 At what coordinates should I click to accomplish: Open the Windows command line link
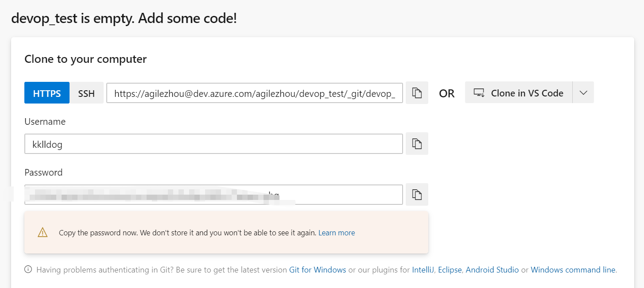(573, 269)
